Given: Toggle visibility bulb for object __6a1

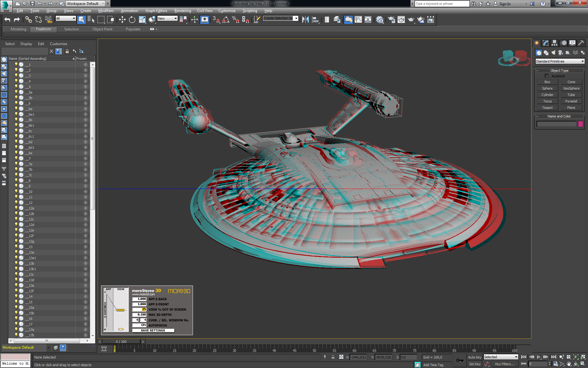Looking at the screenshot, I should (16, 114).
